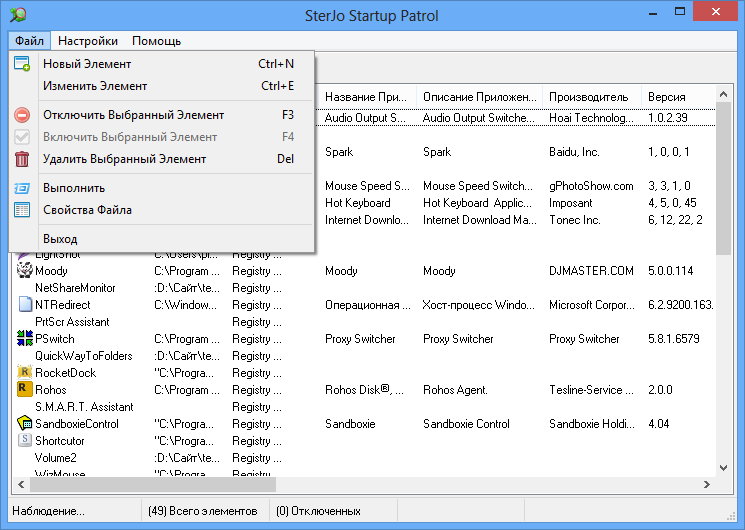The image size is (745, 530).
Task: Click the red Disable Selected Element icon
Action: tap(22, 115)
